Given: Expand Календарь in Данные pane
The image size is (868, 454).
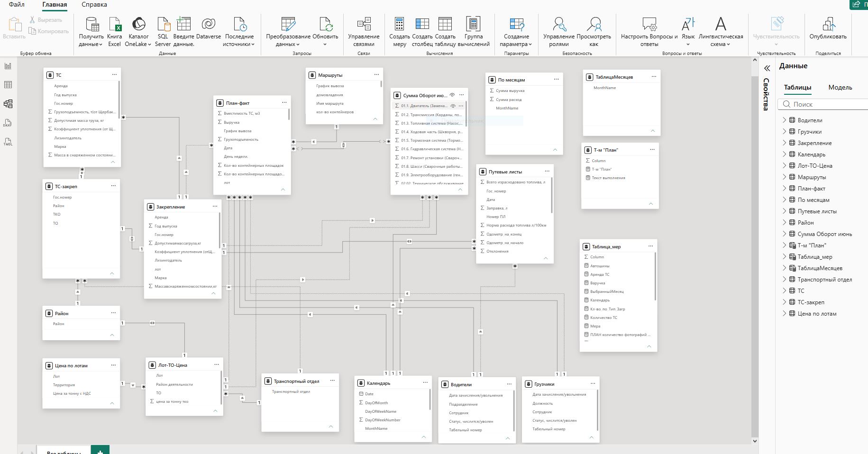Looking at the screenshot, I should 784,154.
